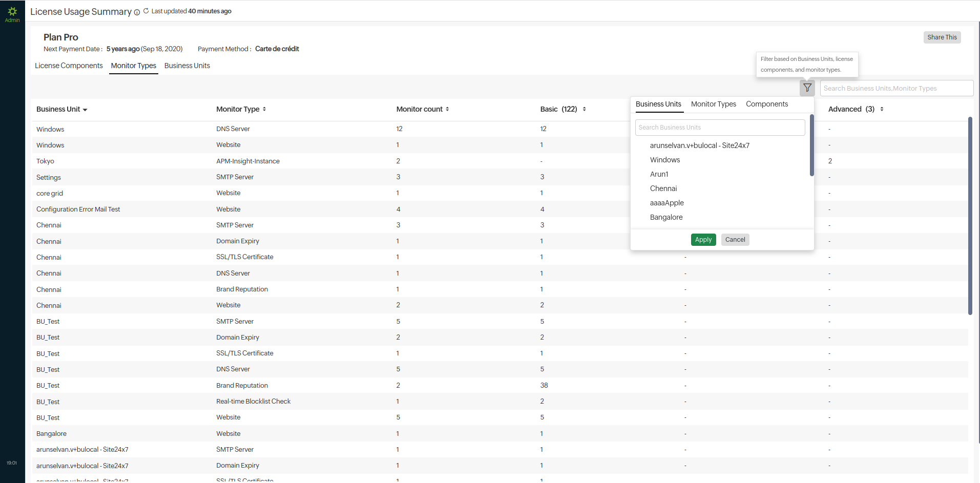Sort by the Monitor count column arrows
980x483 pixels.
click(447, 109)
